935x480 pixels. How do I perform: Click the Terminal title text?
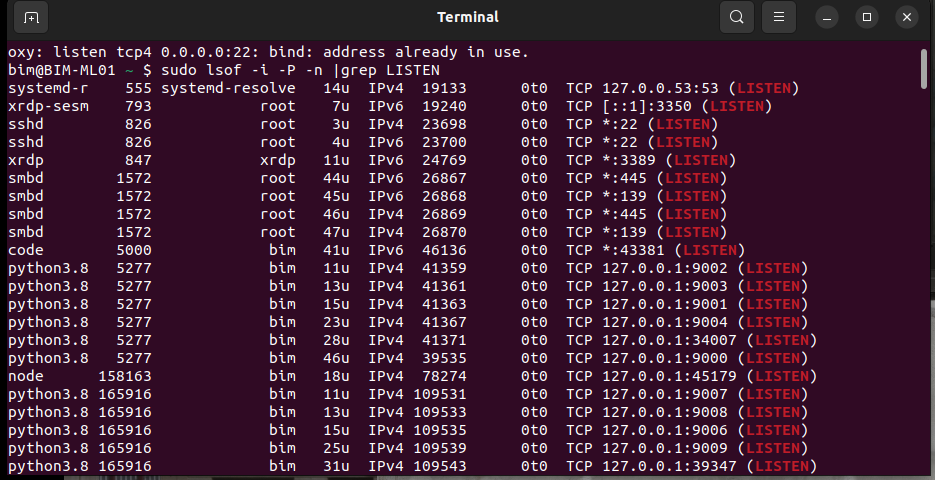pyautogui.click(x=468, y=17)
